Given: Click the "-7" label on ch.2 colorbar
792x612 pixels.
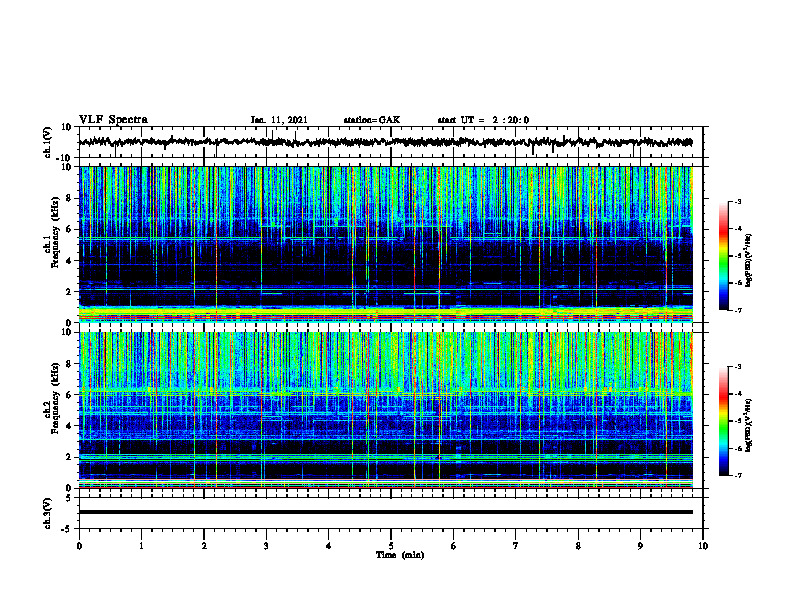Looking at the screenshot, I should click(x=738, y=475).
